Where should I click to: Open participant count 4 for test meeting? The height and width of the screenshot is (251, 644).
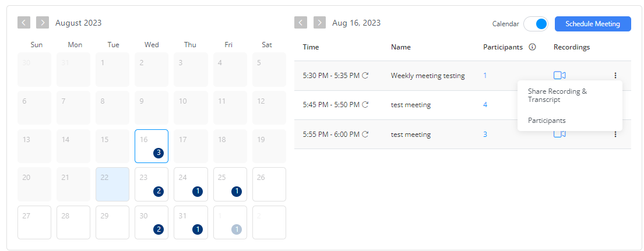tap(485, 105)
